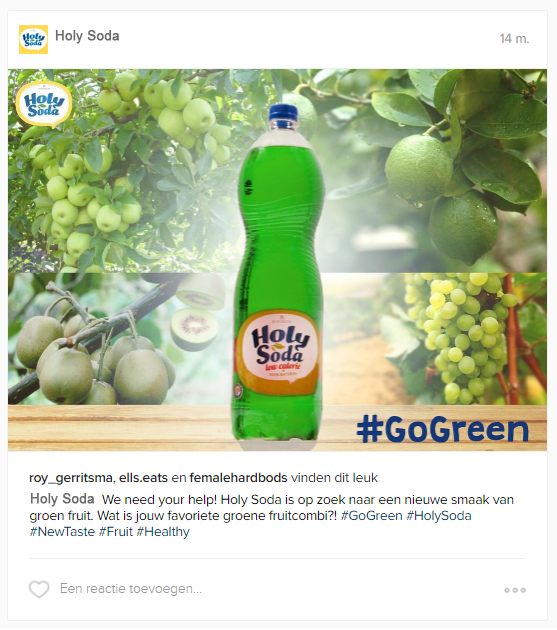Open the #Healthy hashtag

[x=163, y=532]
